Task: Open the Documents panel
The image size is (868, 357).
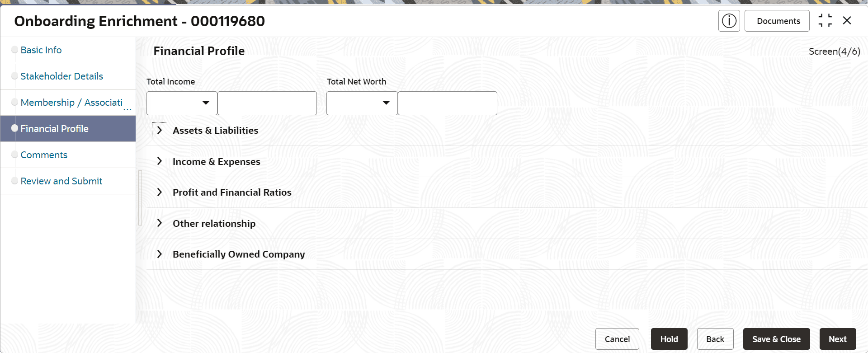Action: coord(778,21)
